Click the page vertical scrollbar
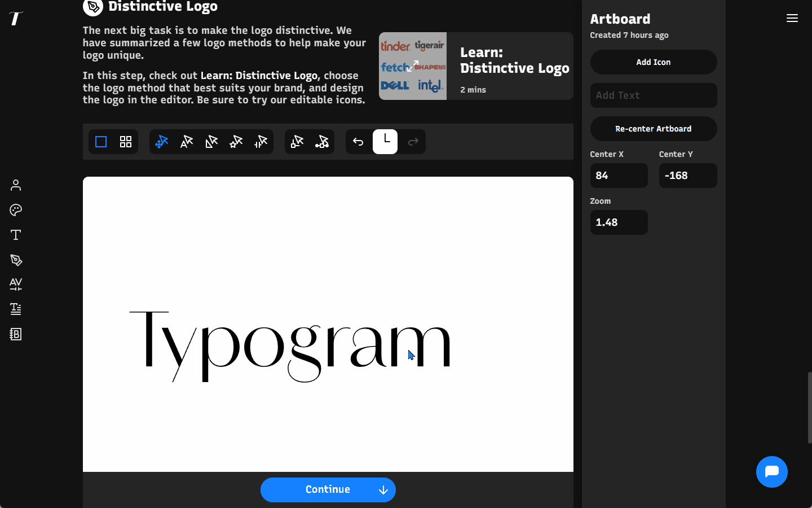 click(x=810, y=408)
